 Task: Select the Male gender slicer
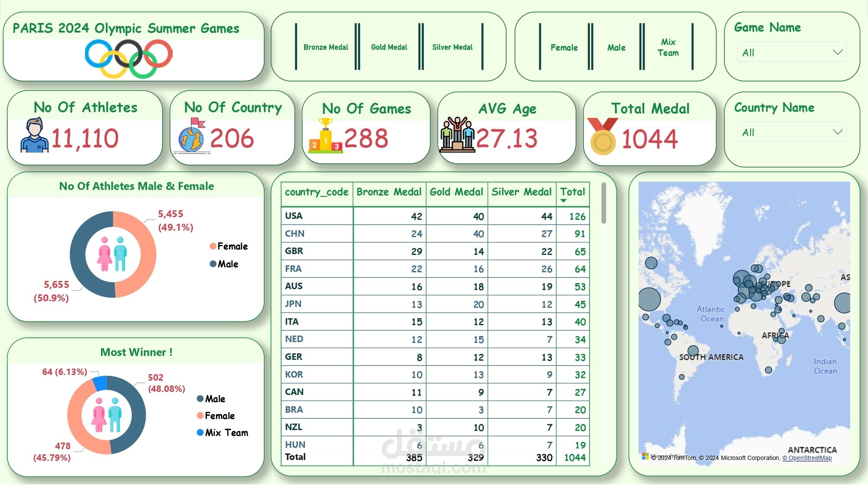click(616, 47)
